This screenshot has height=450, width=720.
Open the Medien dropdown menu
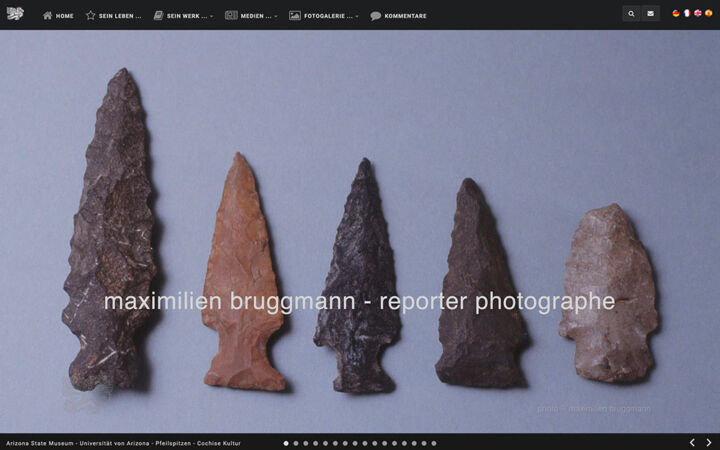251,15
